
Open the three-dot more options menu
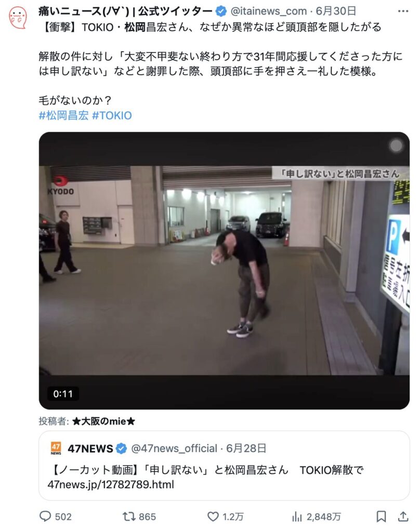(403, 11)
